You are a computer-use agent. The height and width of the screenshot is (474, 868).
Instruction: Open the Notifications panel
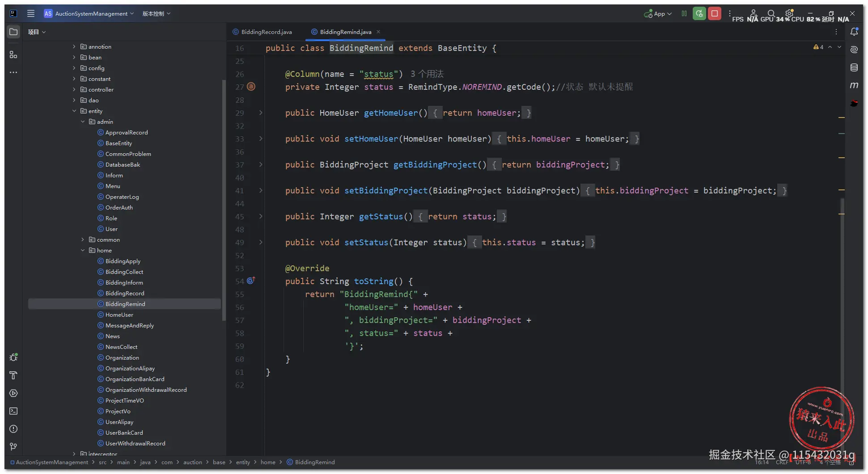854,32
